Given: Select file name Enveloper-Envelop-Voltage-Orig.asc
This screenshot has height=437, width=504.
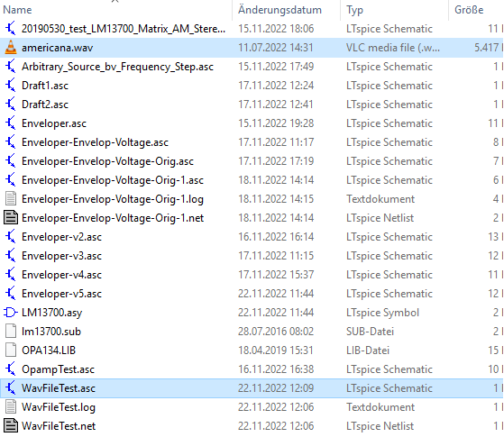Looking at the screenshot, I should pos(107,161).
